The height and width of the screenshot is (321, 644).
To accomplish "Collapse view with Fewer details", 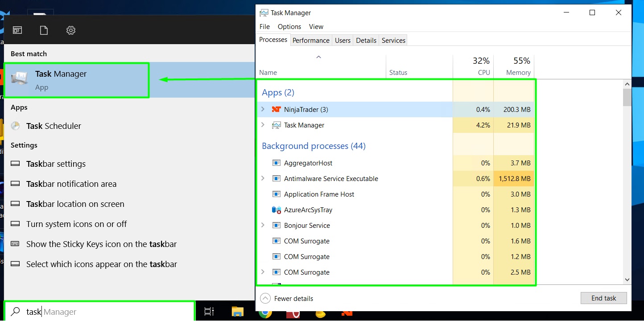I will tap(287, 298).
